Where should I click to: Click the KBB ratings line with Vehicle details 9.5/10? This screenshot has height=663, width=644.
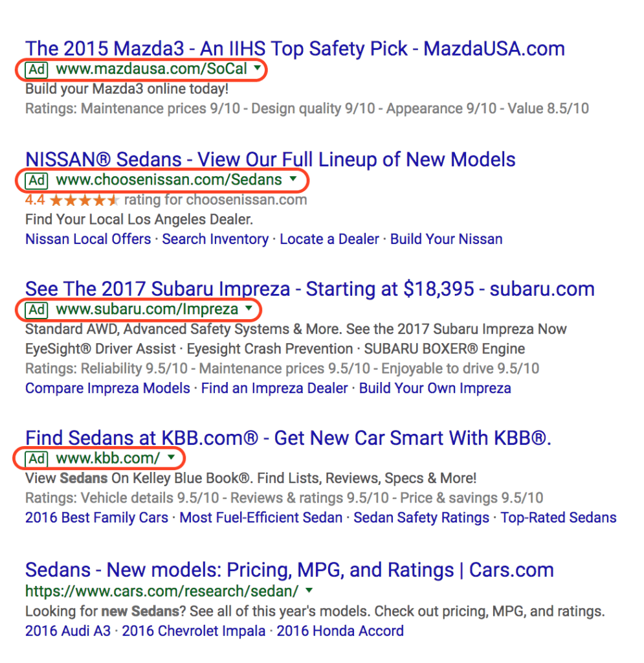[x=284, y=498]
